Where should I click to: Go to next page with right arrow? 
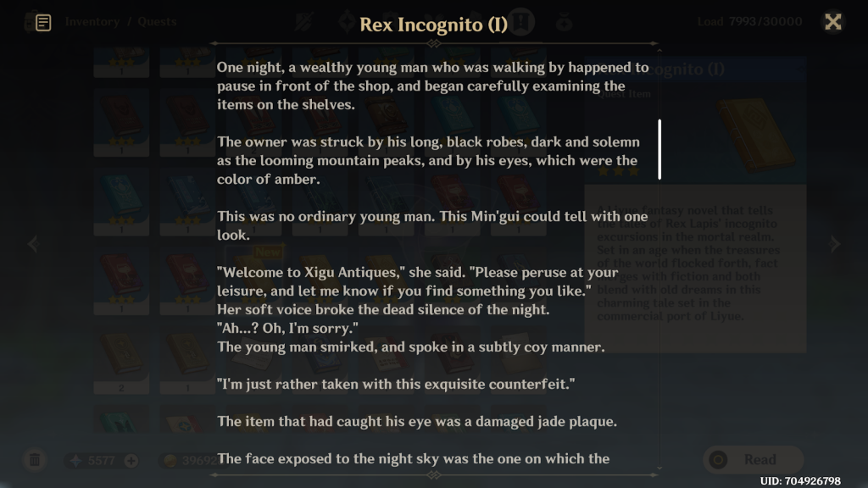tap(835, 243)
